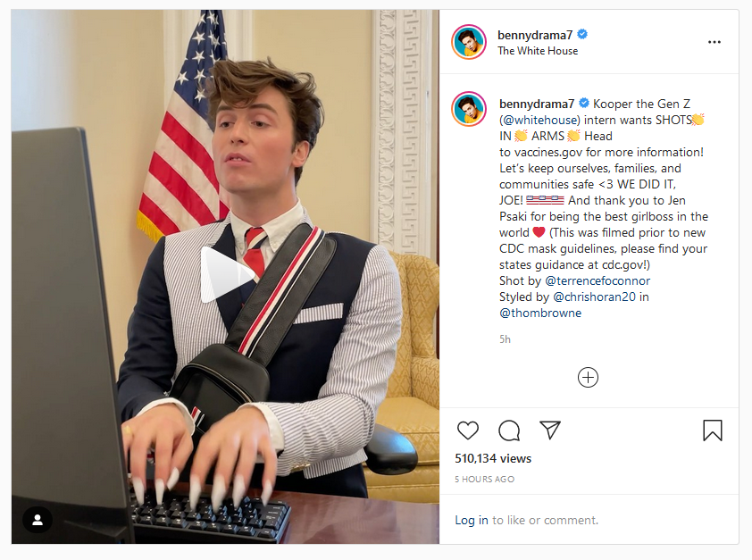This screenshot has width=752, height=560.
Task: Click the 5h timestamp under caption
Action: [x=505, y=339]
